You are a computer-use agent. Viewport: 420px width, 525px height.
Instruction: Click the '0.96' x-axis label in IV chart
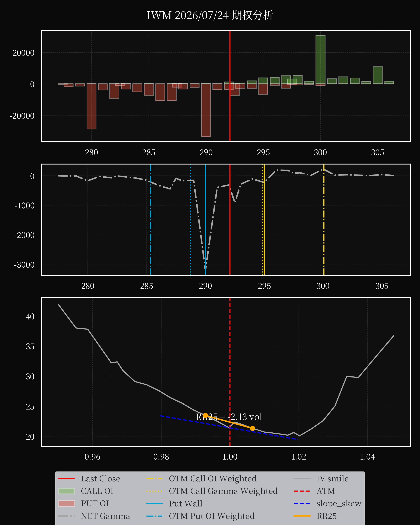[92, 457]
